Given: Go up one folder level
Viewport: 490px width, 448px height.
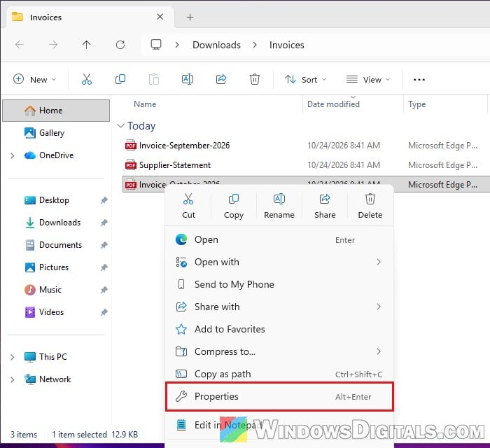Looking at the screenshot, I should 87,45.
